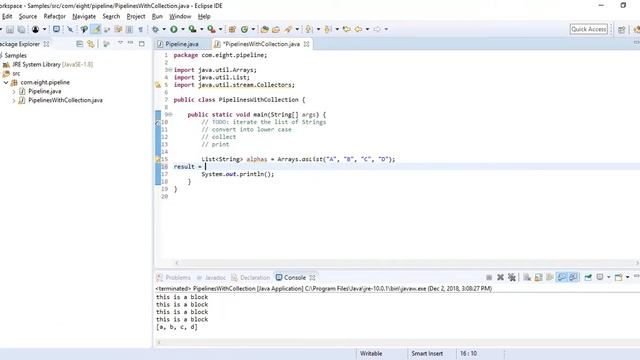Click the Open Type icon

[264, 29]
